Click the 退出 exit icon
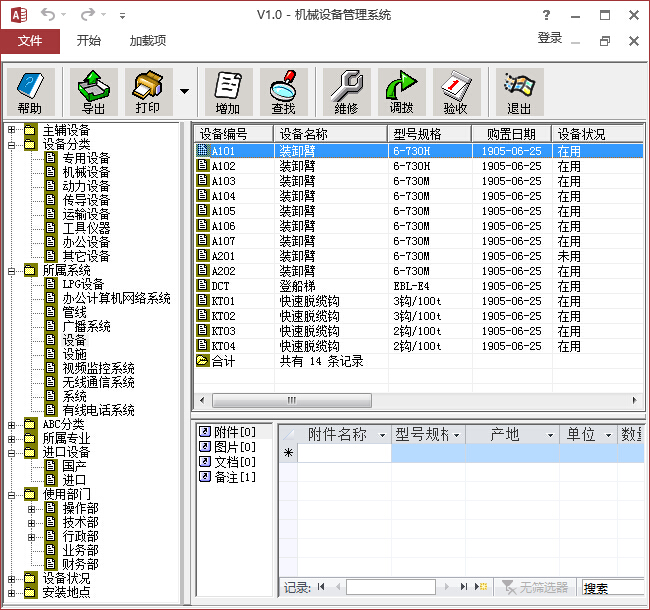 [519, 92]
